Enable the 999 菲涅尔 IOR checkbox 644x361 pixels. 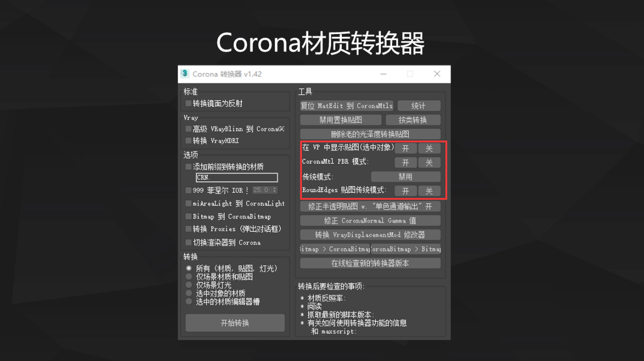click(188, 190)
